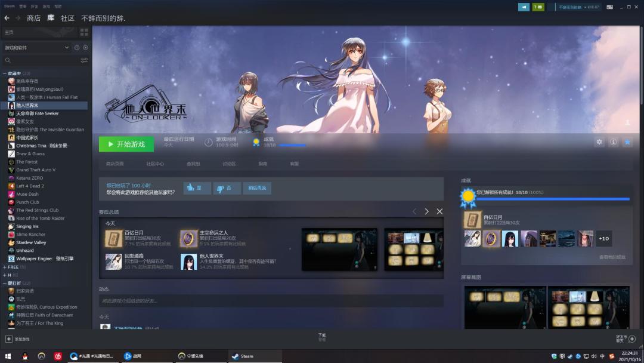644x363 pixels.
Task: Toggle ready-to-play filter icon
Action: (x=85, y=48)
